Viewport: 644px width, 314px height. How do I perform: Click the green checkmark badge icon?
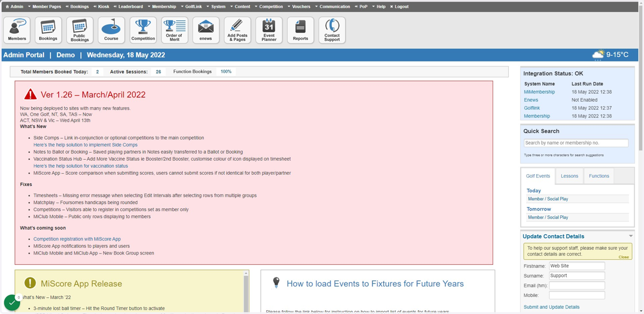pos(12,303)
